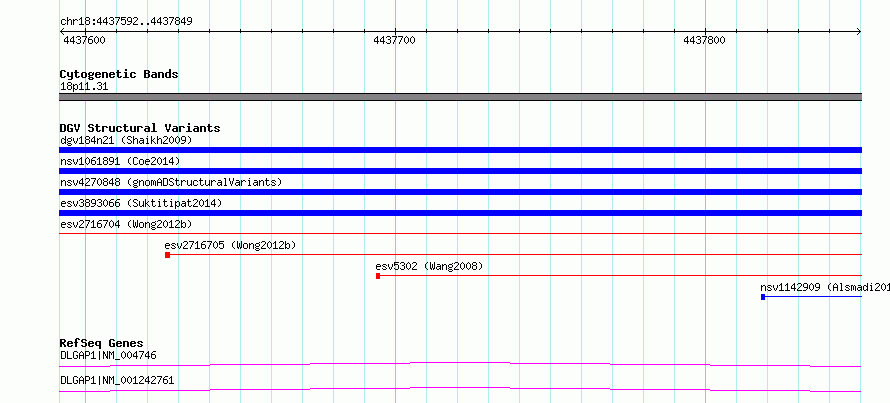Open variant esv5302 (Wang2008) label

pyautogui.click(x=429, y=266)
